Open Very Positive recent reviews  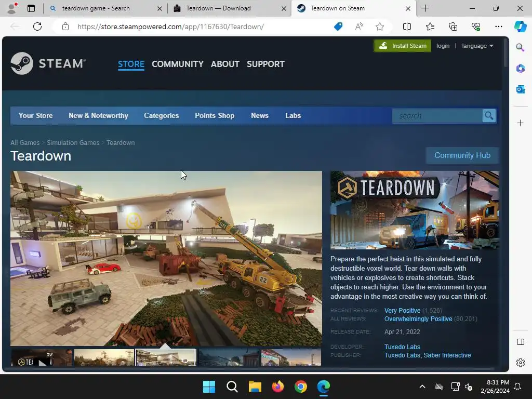[403, 311]
